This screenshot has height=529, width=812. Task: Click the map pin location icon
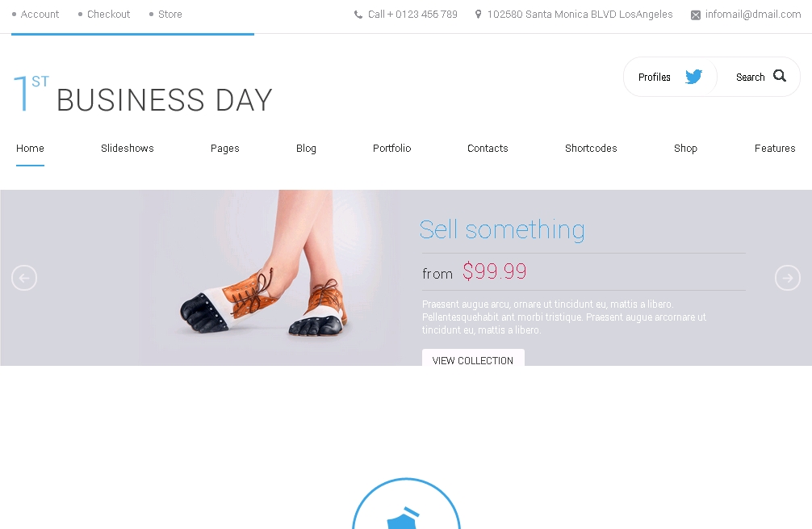tap(479, 15)
